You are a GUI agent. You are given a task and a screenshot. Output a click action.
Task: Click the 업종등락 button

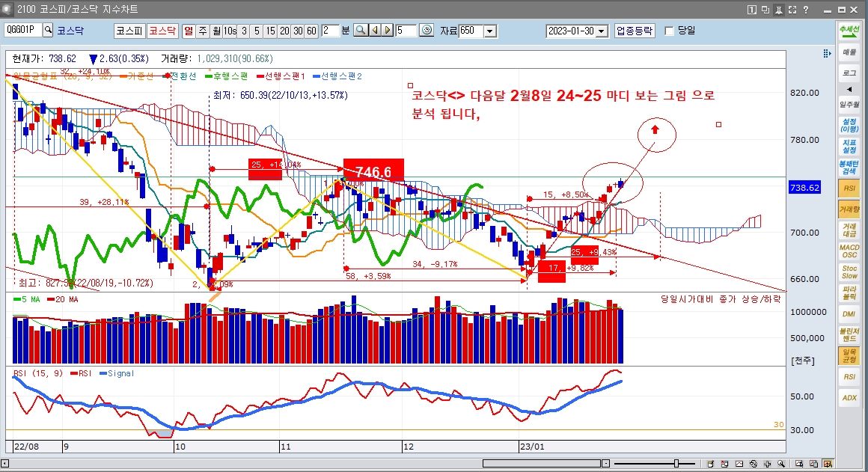[635, 31]
